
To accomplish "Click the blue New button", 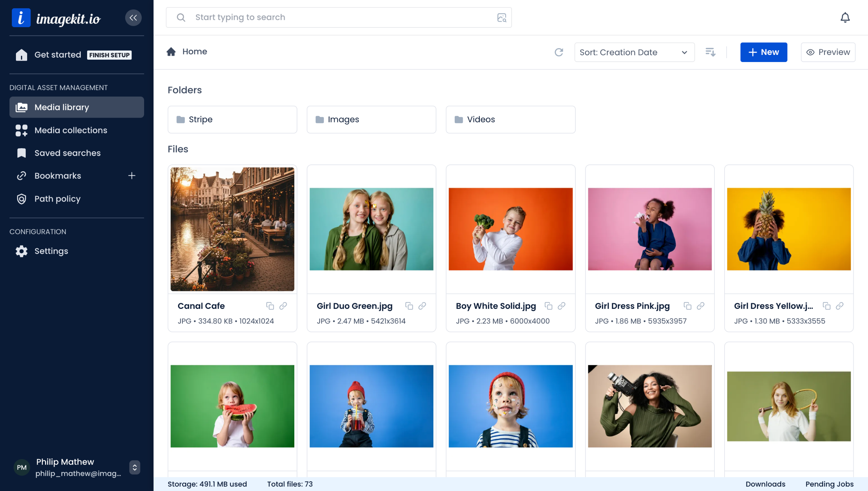I will tap(764, 52).
